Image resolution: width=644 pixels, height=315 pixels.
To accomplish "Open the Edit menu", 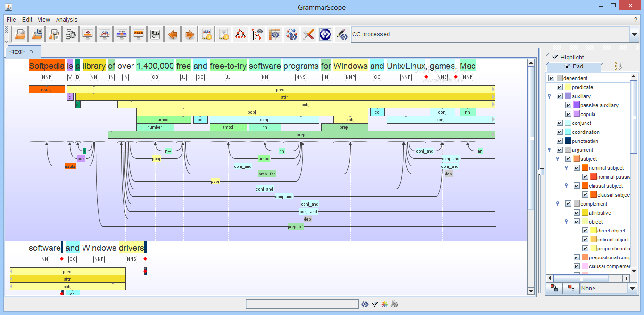I will tap(27, 20).
